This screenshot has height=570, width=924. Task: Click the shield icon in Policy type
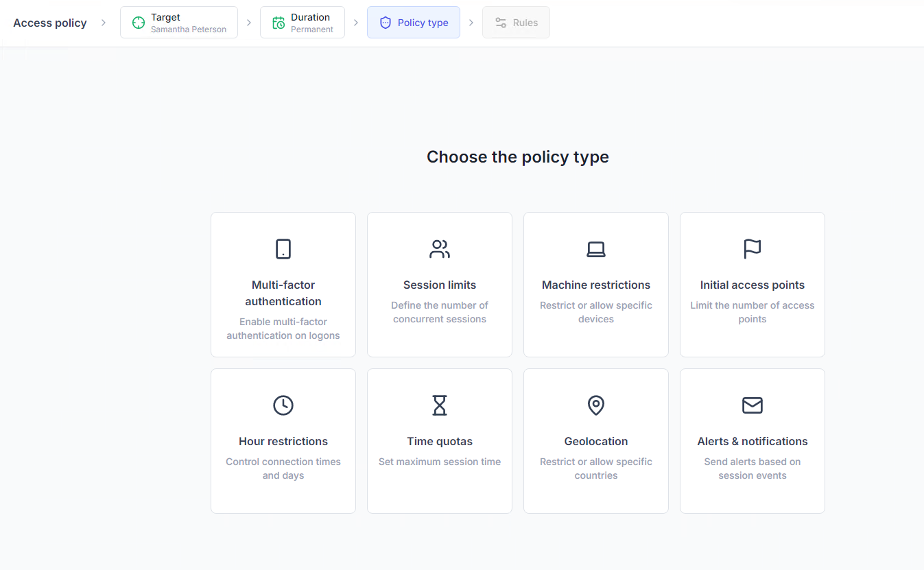pos(386,23)
